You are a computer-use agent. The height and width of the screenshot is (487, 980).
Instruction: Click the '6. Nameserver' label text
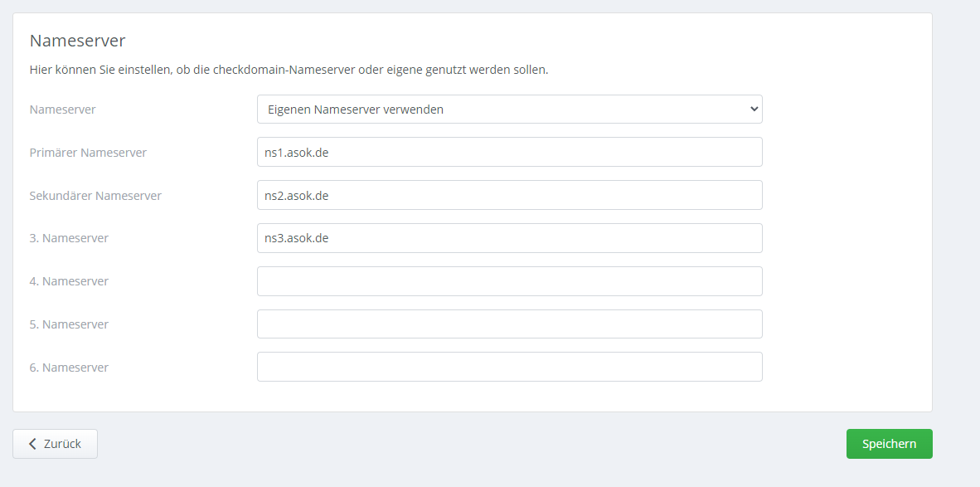[x=69, y=368]
